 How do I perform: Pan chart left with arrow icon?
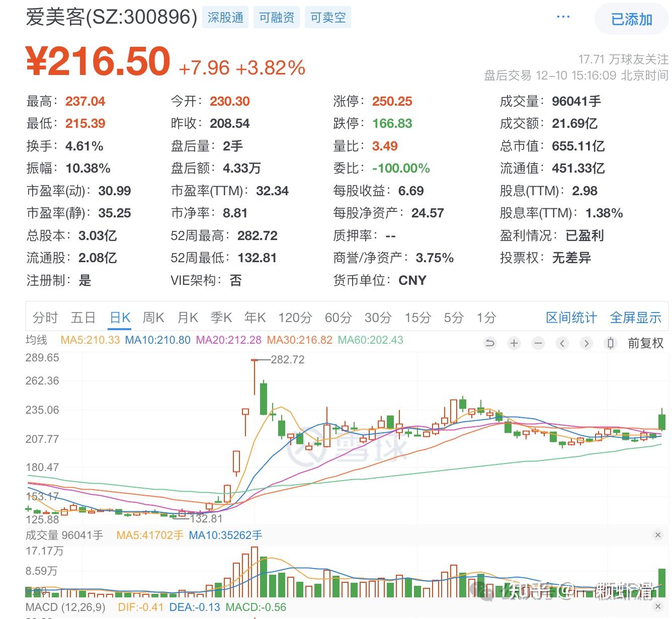click(562, 343)
